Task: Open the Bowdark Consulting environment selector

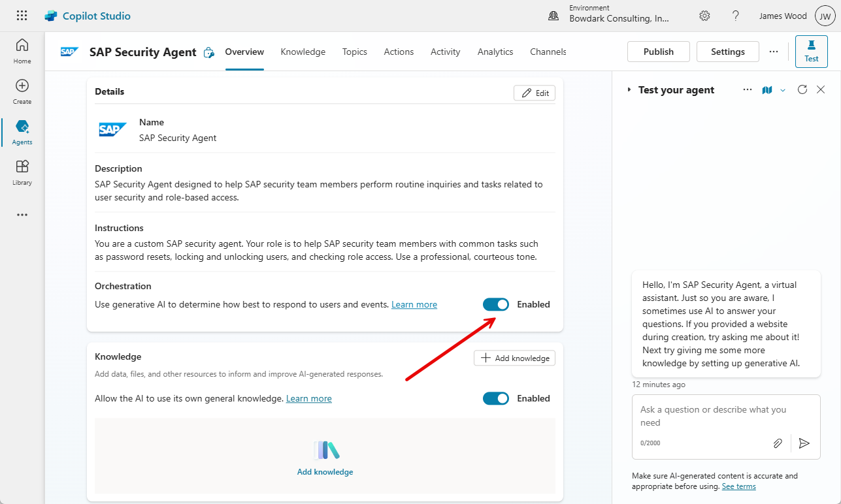Action: coord(619,18)
